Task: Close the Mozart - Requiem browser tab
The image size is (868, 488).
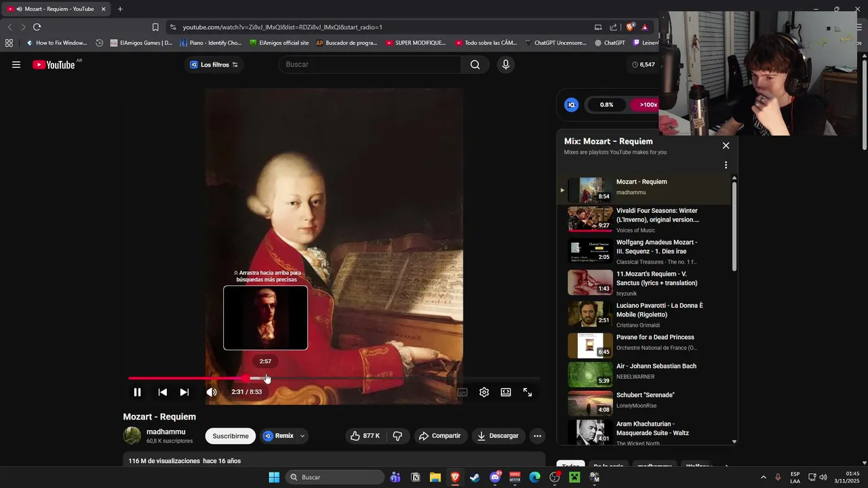Action: pos(103,9)
